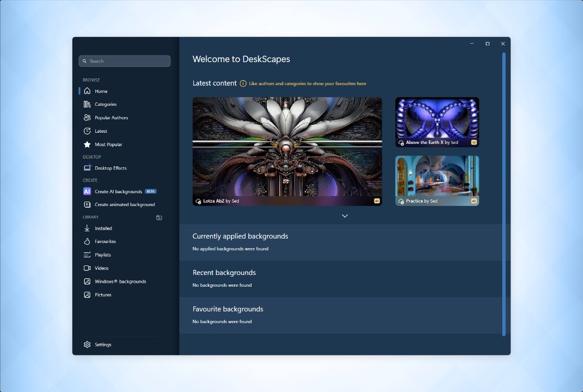Click the AI badge icon

point(87,192)
